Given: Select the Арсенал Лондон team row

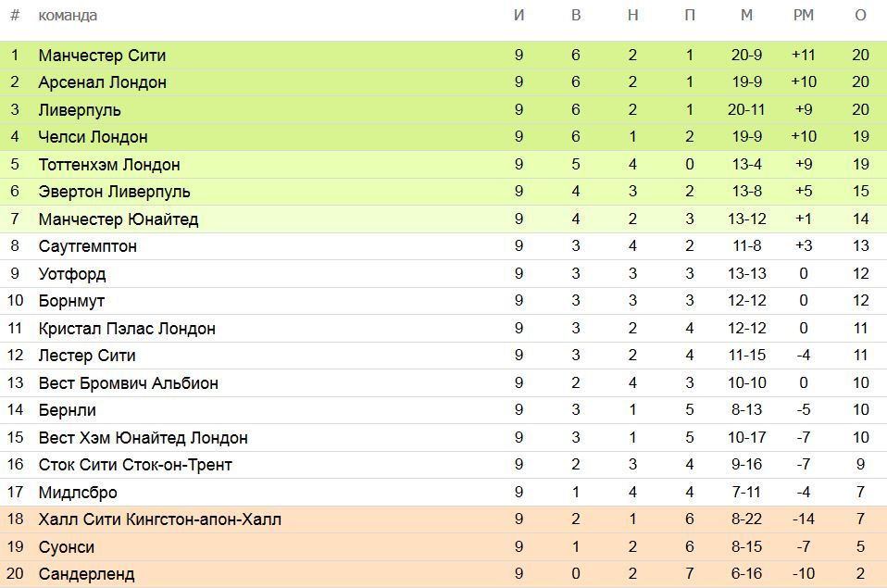Looking at the screenshot, I should pyautogui.click(x=443, y=82).
